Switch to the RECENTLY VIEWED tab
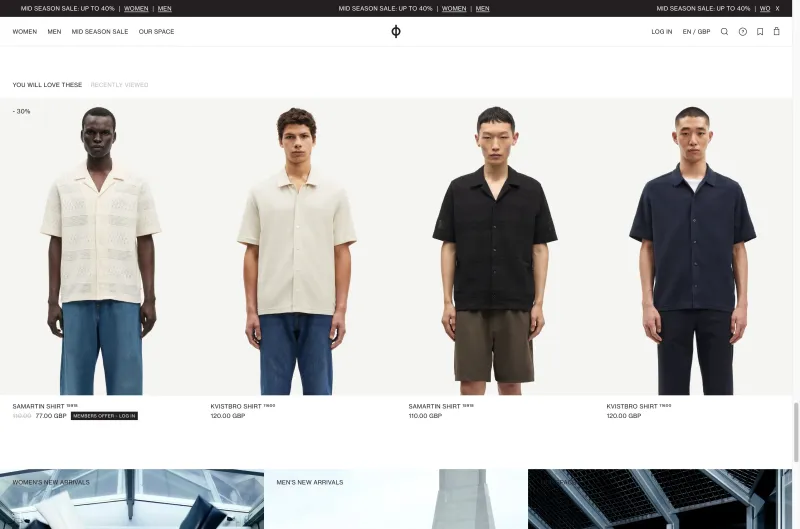This screenshot has width=800, height=529. [x=119, y=85]
